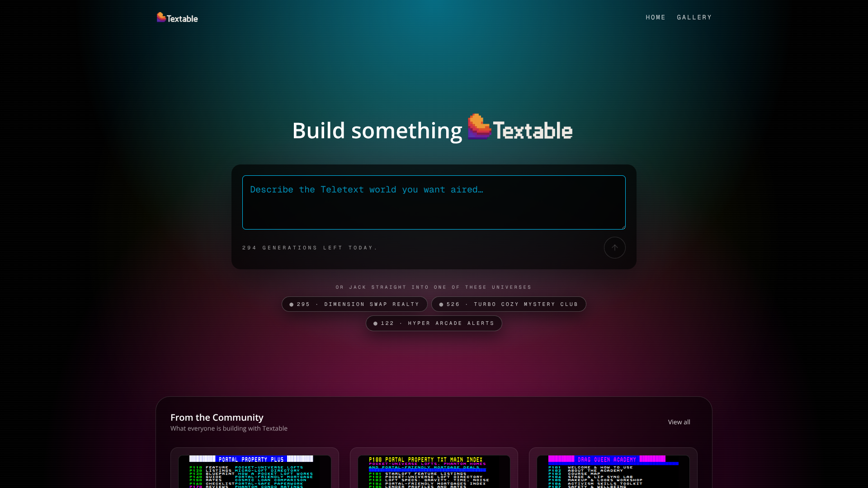View the DRAG QUEEN ACADEMY community page
The width and height of the screenshot is (868, 488).
[x=613, y=470]
